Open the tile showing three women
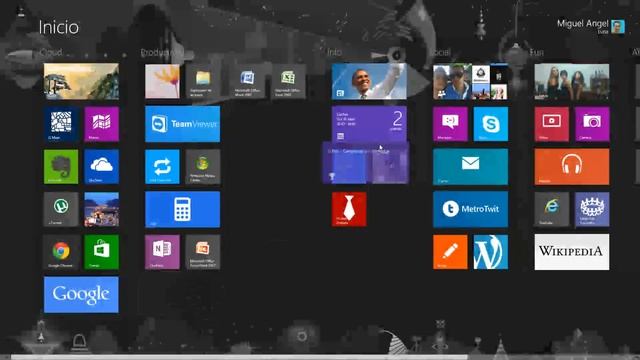This screenshot has height=360, width=640. pyautogui.click(x=572, y=81)
